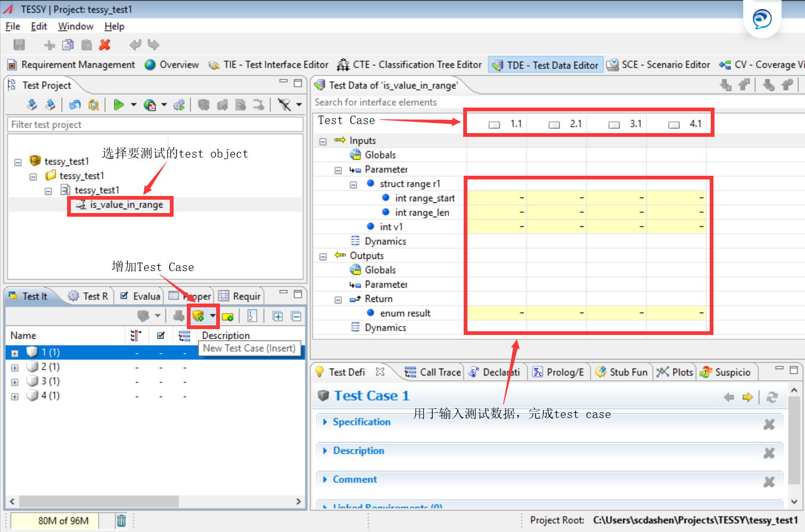Image resolution: width=805 pixels, height=532 pixels.
Task: Switch to Requirement Management perspective
Action: point(71,65)
